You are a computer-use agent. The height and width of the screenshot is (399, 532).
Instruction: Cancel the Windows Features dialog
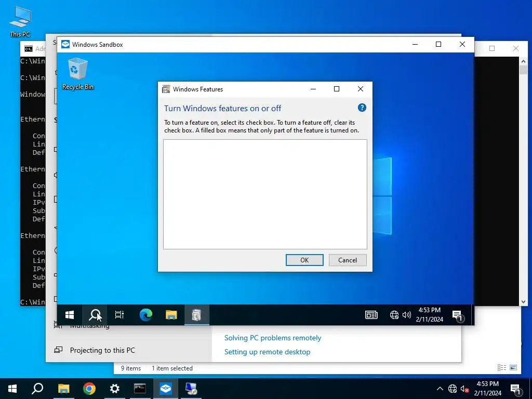[x=348, y=260]
